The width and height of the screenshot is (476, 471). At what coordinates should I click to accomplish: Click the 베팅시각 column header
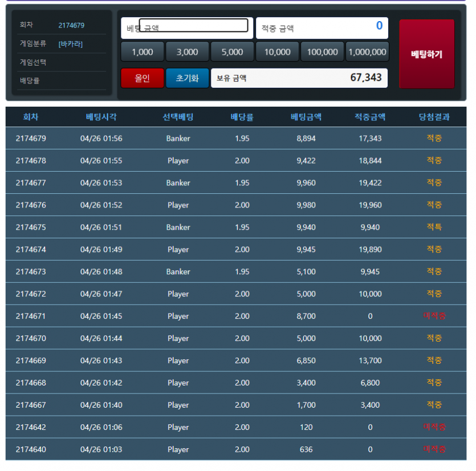(101, 117)
